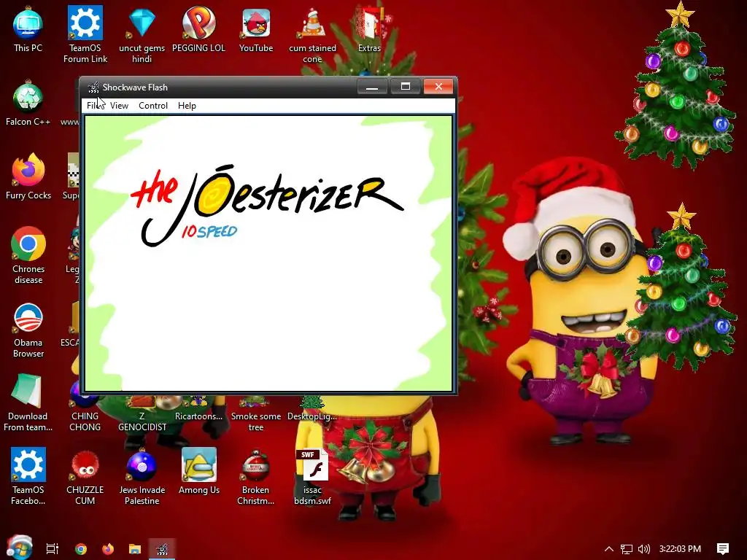Open the DesktopLig... desktop shortcut
This screenshot has width=747, height=560.
click(312, 410)
